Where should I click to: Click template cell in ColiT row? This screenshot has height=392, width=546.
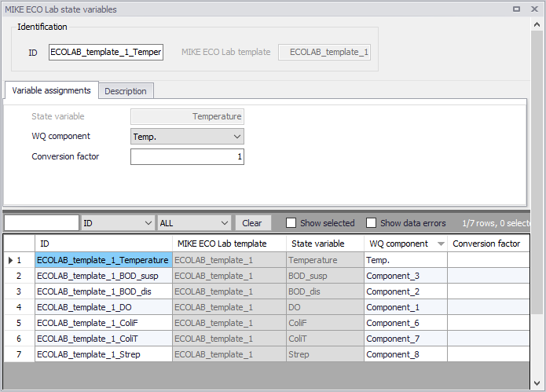point(229,339)
